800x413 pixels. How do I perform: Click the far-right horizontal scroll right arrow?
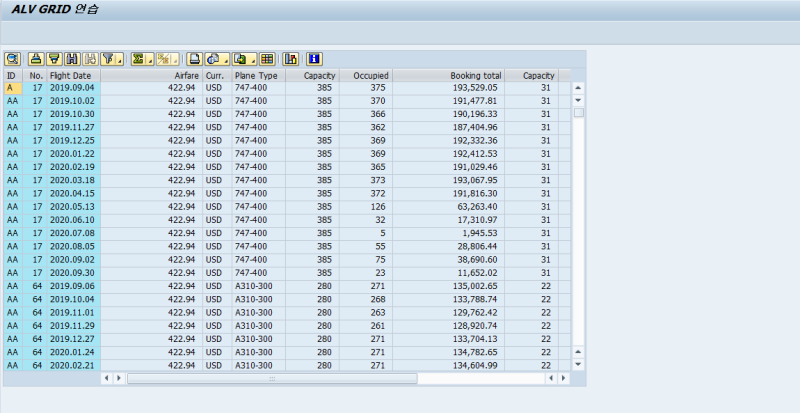point(563,378)
